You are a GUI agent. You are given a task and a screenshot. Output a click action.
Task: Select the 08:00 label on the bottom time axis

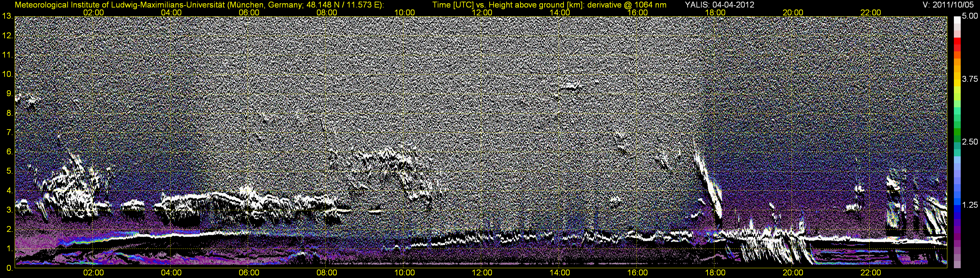click(327, 273)
